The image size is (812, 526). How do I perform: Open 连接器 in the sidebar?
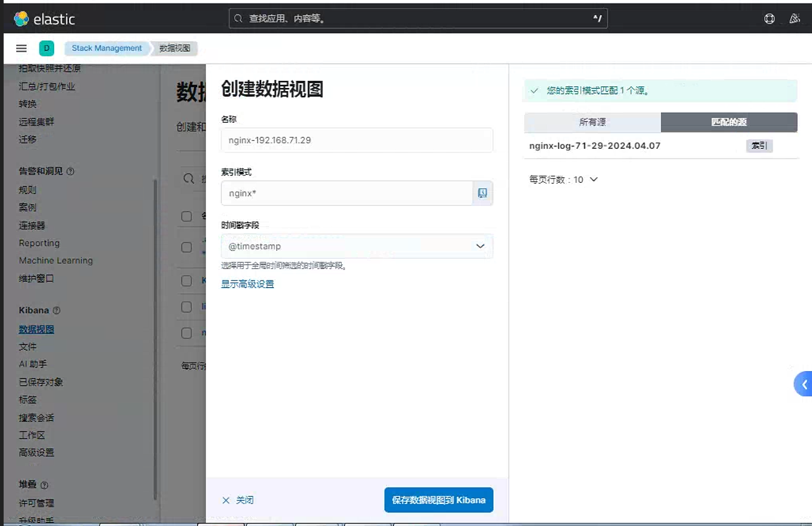coord(32,225)
